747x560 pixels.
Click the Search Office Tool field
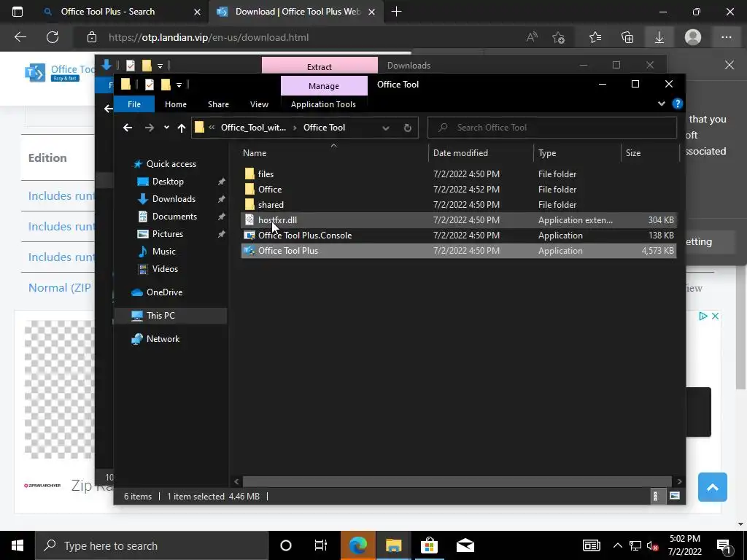552,128
